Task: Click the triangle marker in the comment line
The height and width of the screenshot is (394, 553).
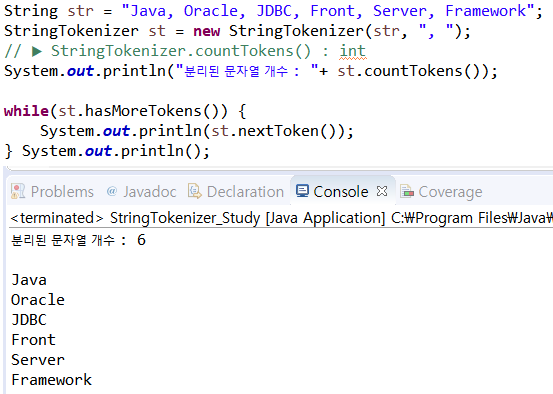Action: click(x=37, y=51)
